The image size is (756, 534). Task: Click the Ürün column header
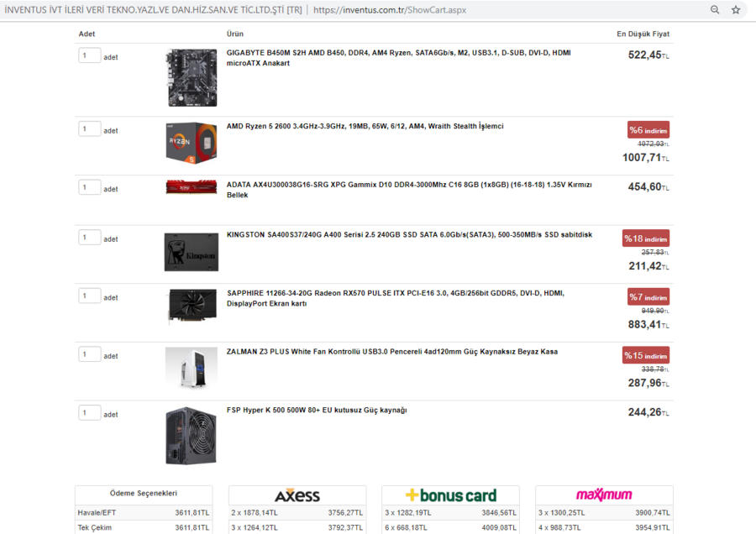point(235,34)
